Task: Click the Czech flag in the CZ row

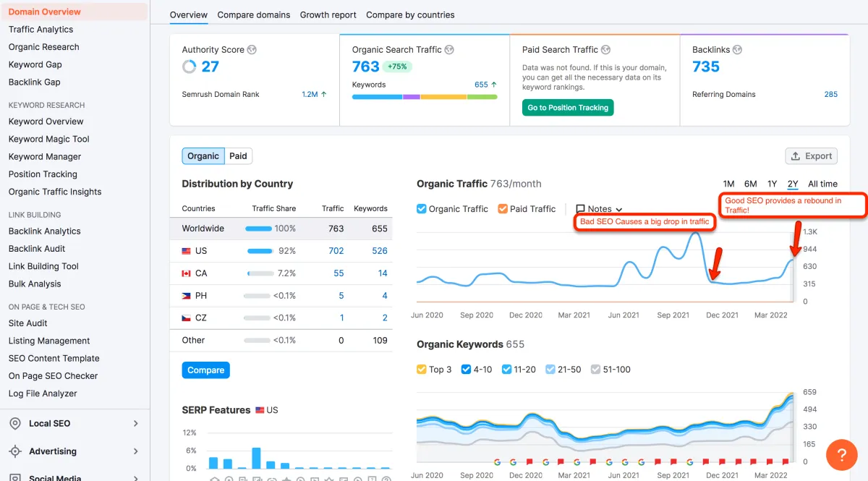Action: (187, 318)
